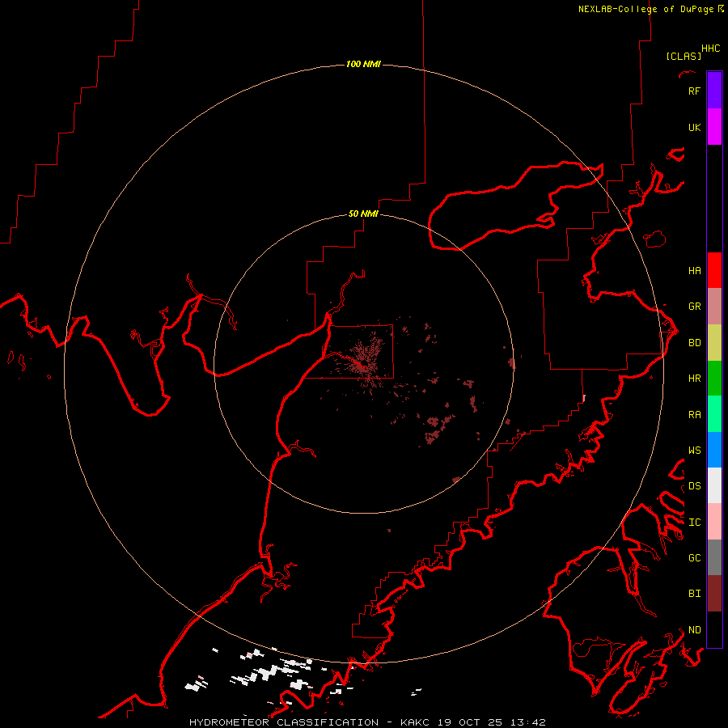Click the HA legend label
The height and width of the screenshot is (728, 728).
[695, 271]
